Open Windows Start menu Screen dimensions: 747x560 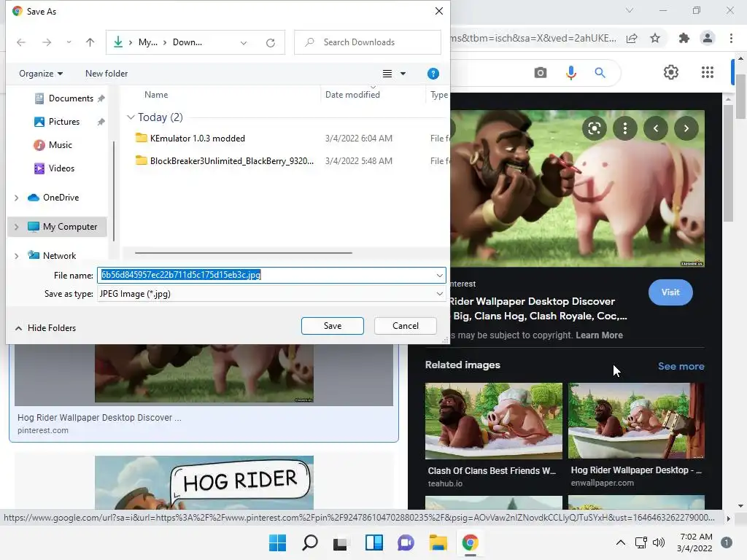tap(277, 542)
